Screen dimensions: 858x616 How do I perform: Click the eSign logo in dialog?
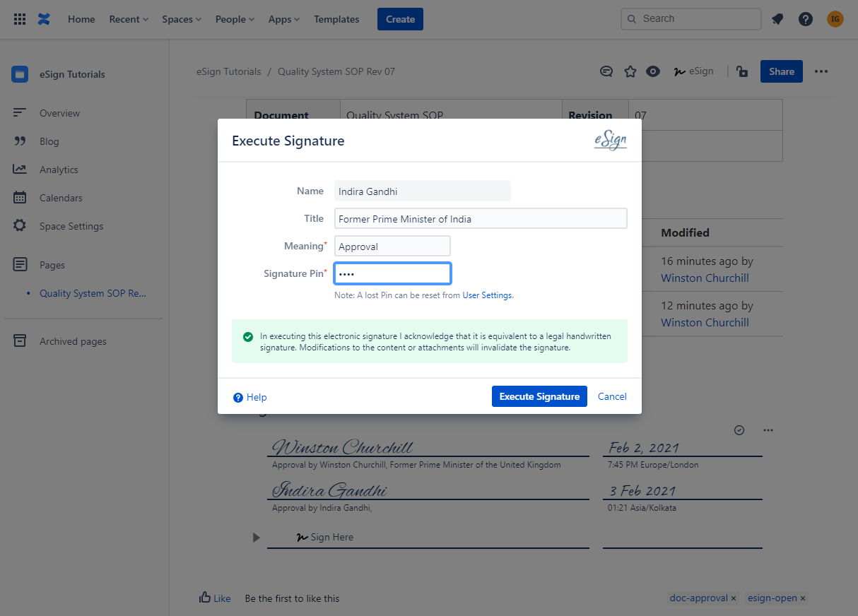click(x=611, y=141)
